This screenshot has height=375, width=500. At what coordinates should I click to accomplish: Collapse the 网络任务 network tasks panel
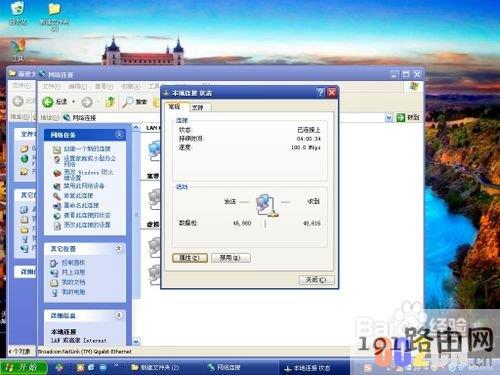[x=119, y=134]
